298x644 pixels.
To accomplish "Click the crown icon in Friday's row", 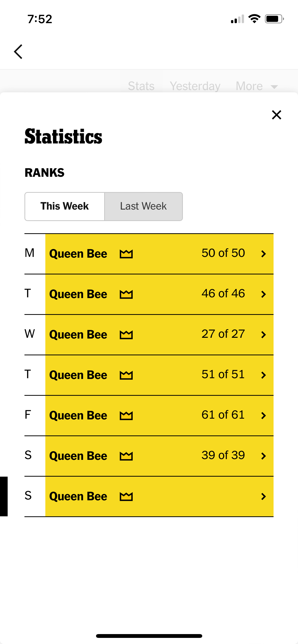I will coord(126,416).
